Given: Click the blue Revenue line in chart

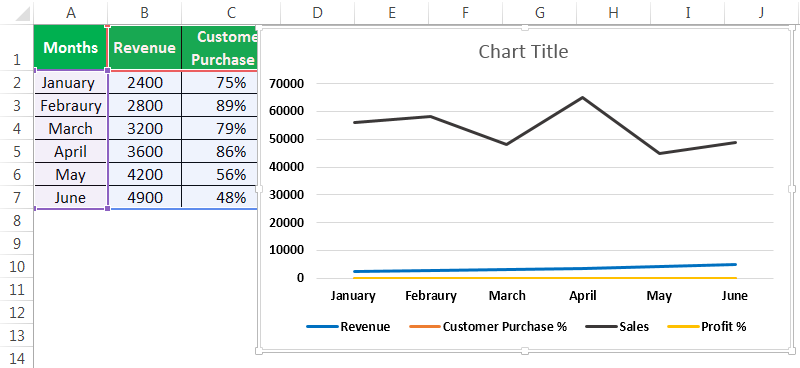Looking at the screenshot, I should [x=544, y=269].
